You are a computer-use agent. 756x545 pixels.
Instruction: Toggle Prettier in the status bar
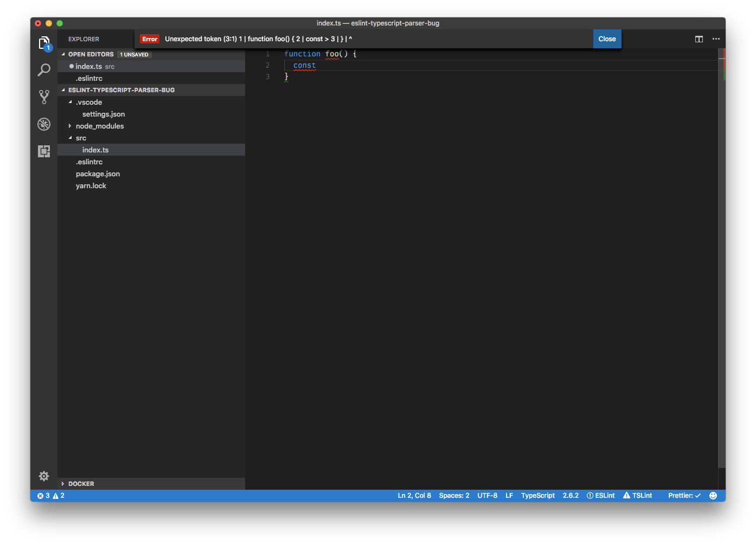(x=683, y=495)
